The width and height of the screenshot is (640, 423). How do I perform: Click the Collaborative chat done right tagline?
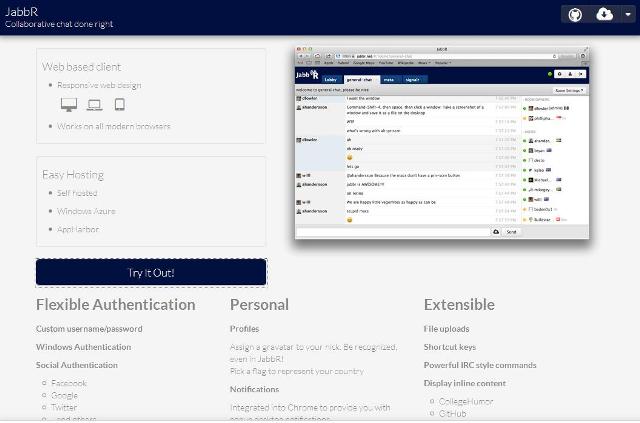coord(59,24)
